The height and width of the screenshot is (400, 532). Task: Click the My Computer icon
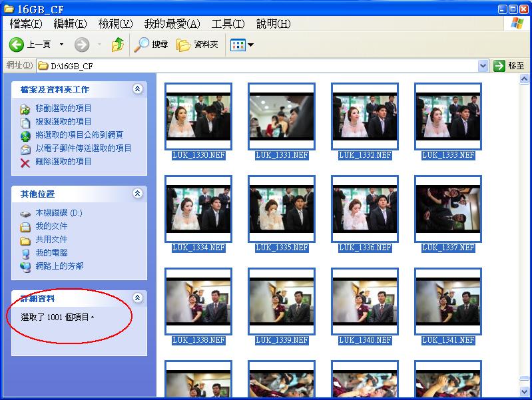[25, 254]
